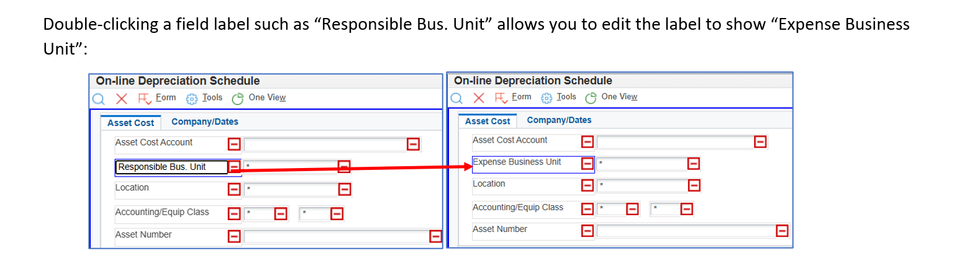This screenshot has height=266, width=980.
Task: Switch to Company/Dates tab in right window
Action: (x=559, y=120)
